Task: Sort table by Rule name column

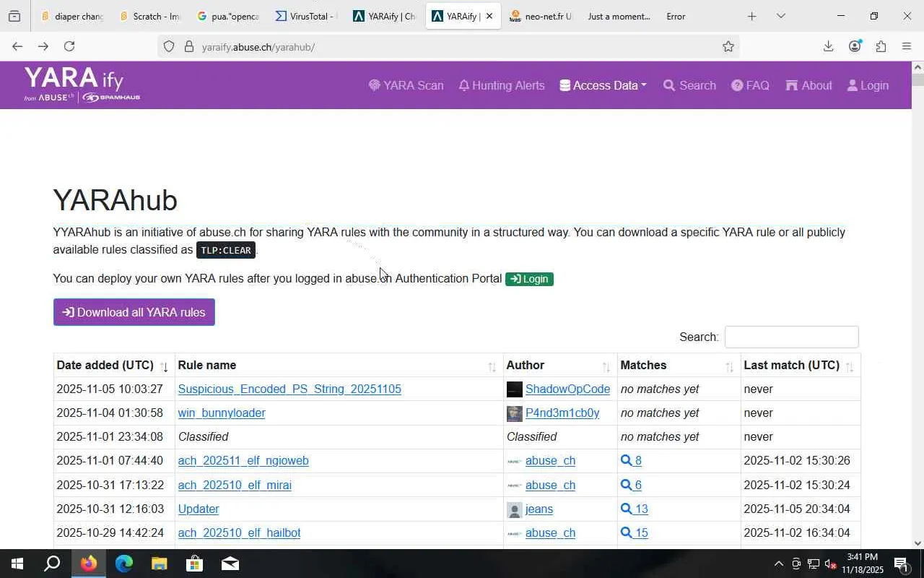Action: click(339, 366)
